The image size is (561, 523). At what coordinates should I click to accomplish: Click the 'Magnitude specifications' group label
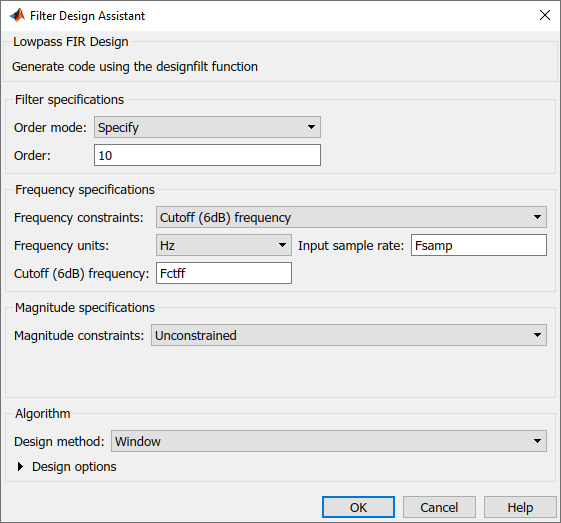(85, 308)
